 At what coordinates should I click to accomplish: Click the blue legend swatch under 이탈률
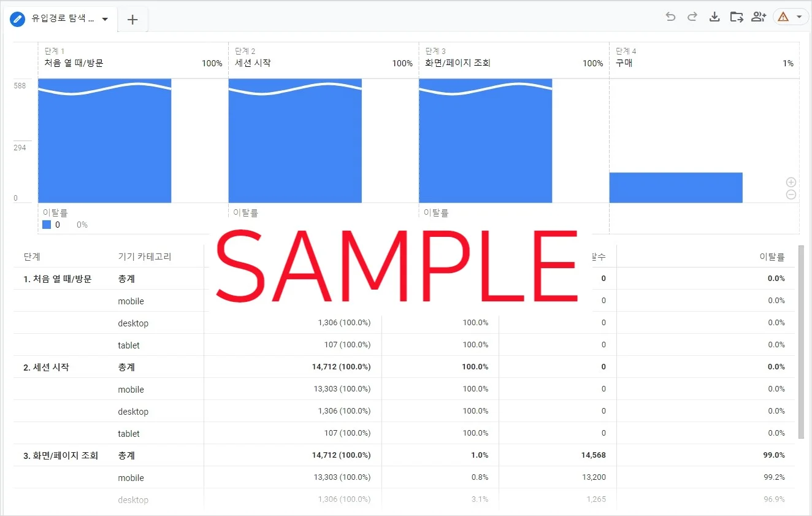point(47,225)
